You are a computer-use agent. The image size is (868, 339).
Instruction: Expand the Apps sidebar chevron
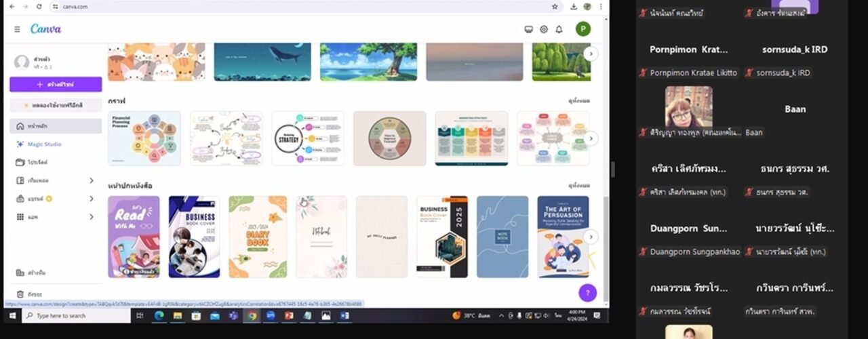[92, 217]
